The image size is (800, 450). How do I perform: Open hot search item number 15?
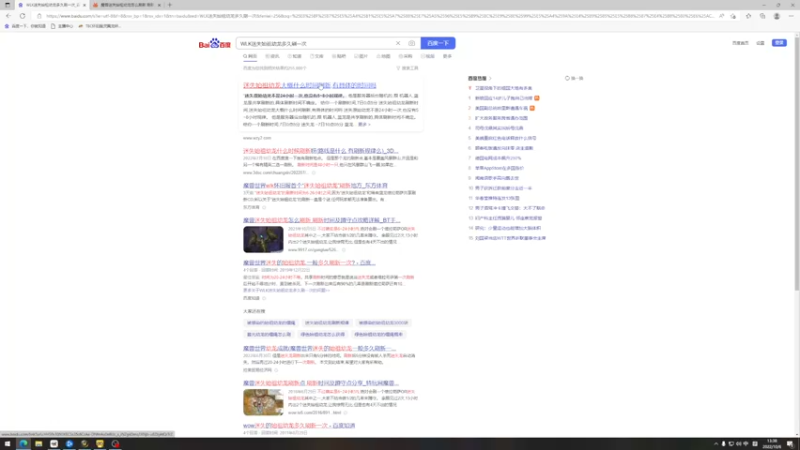(510, 238)
